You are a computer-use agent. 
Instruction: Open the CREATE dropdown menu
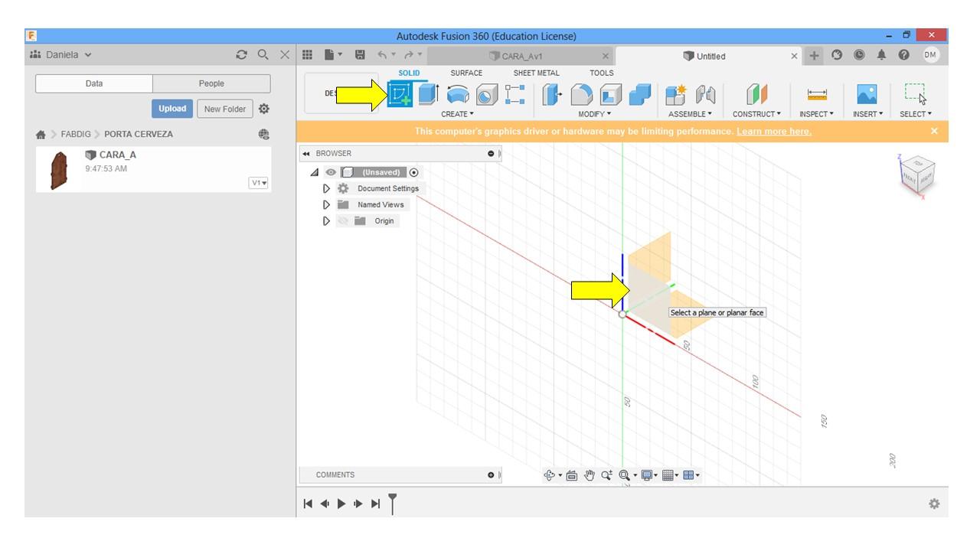coord(457,114)
